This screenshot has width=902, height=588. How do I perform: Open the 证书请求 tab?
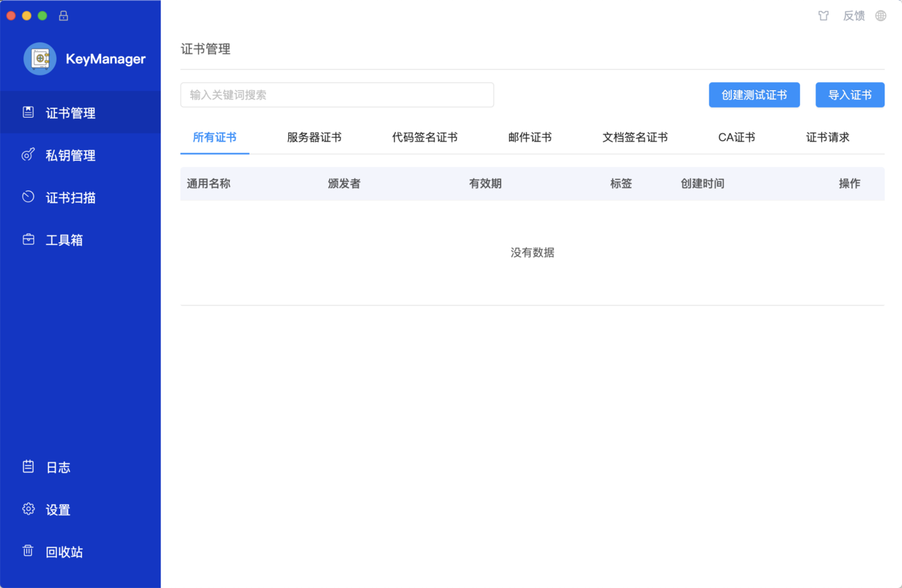coord(829,137)
